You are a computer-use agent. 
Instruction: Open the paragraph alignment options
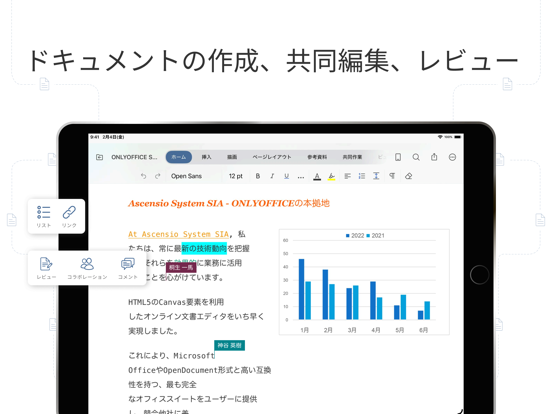pyautogui.click(x=347, y=176)
